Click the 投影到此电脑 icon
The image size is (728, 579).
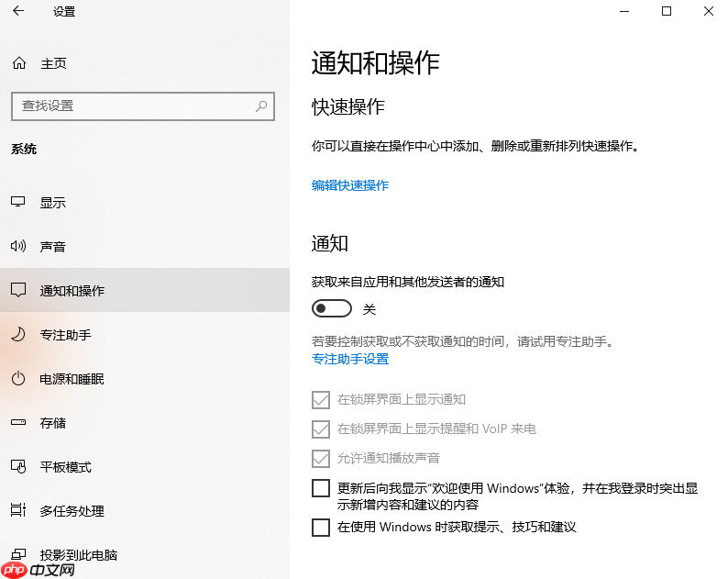point(18,554)
